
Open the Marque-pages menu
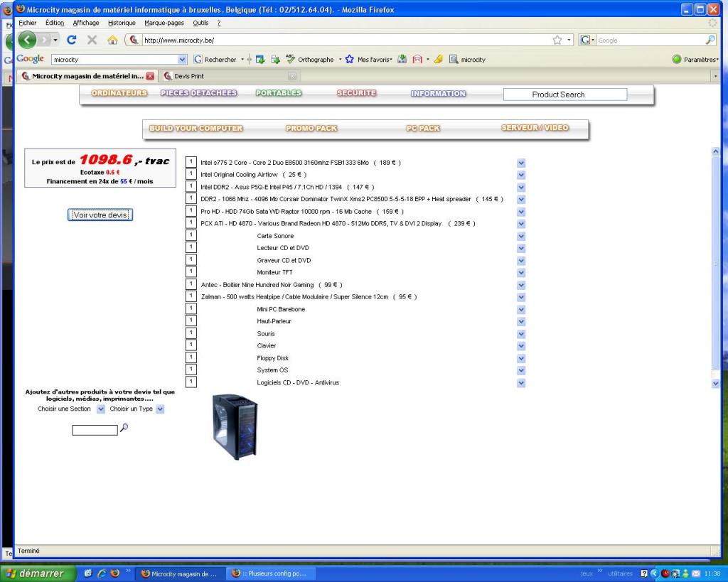coord(164,23)
